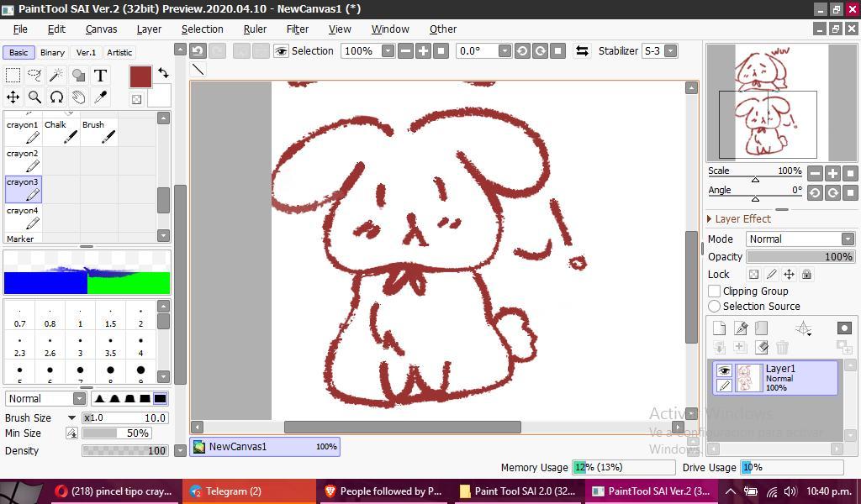Create a new linework layer
This screenshot has width=861, height=504.
740,328
